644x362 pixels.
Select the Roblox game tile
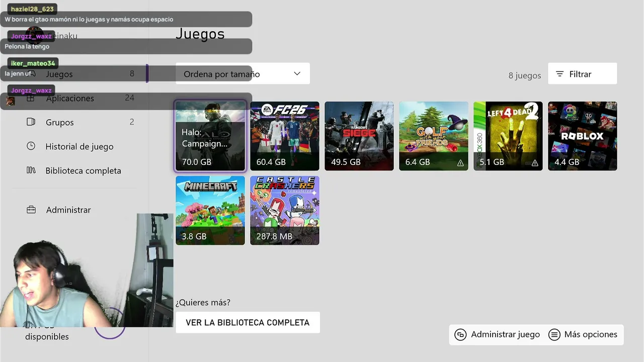pos(583,136)
